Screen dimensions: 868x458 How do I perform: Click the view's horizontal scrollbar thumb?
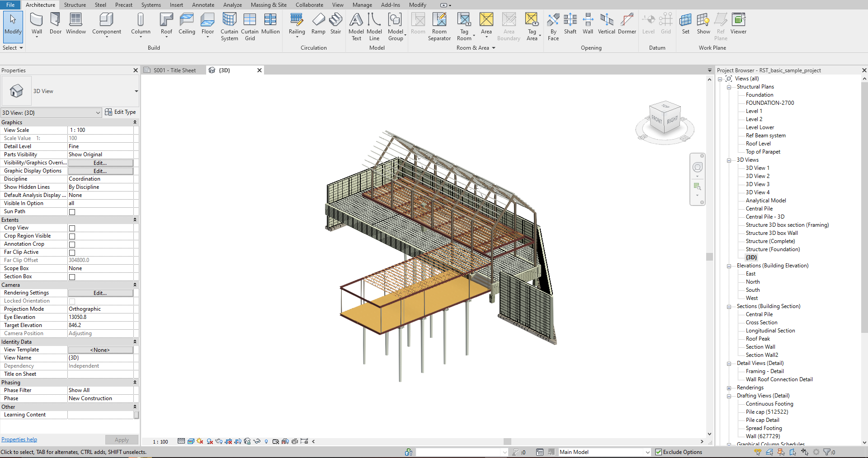[x=507, y=442]
